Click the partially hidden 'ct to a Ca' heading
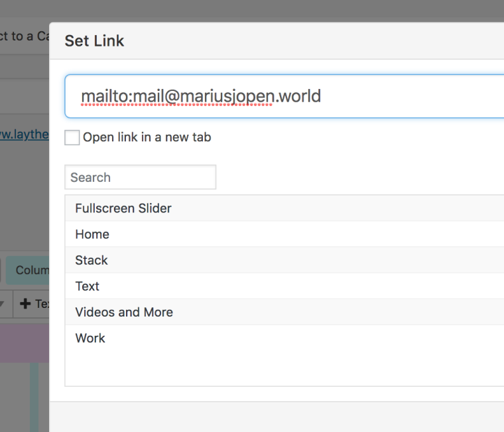Image resolution: width=504 pixels, height=432 pixels. click(x=25, y=36)
